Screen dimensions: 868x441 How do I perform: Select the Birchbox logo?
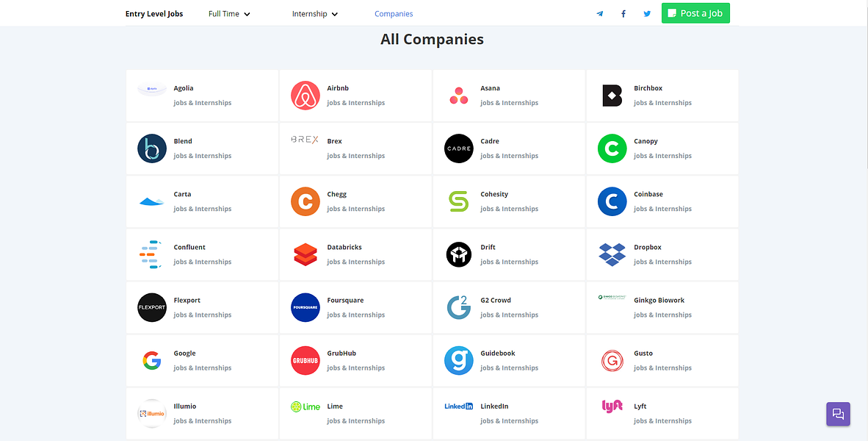pyautogui.click(x=612, y=96)
